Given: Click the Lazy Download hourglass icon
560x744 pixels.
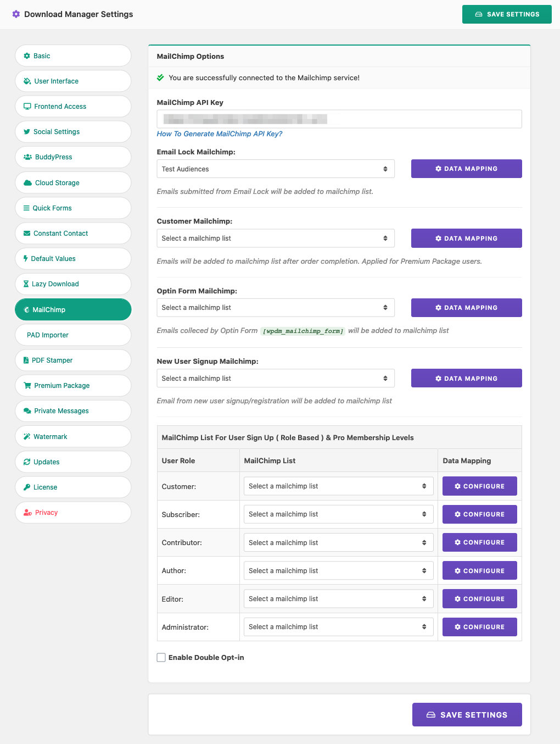Looking at the screenshot, I should pyautogui.click(x=26, y=284).
